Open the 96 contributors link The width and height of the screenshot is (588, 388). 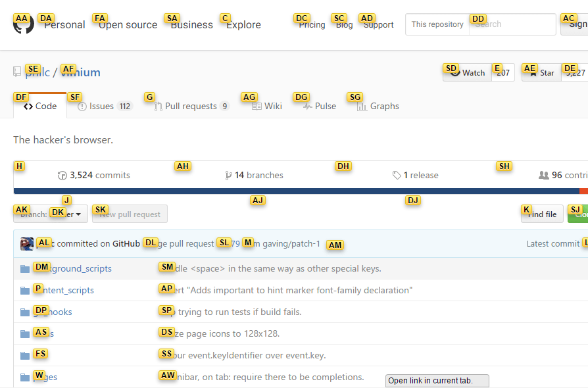[x=563, y=175]
